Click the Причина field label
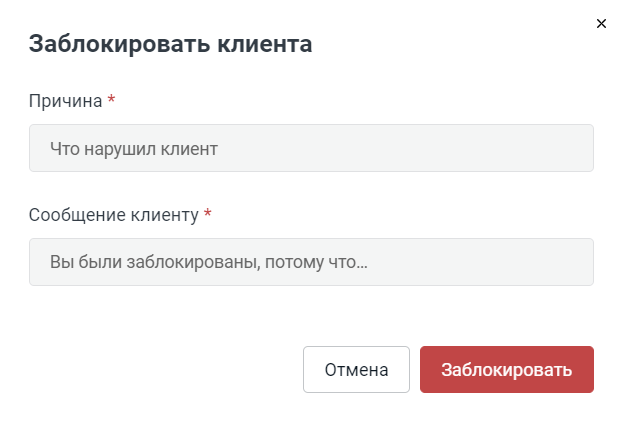The width and height of the screenshot is (621, 421). point(66,101)
